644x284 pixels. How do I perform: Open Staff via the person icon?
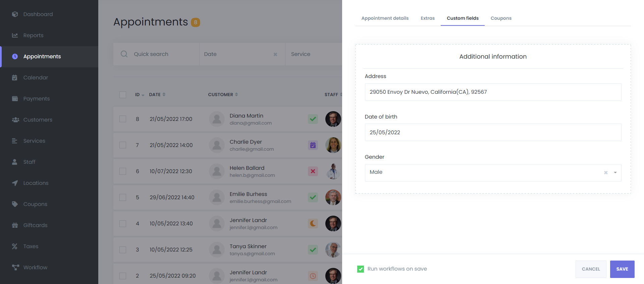(15, 162)
